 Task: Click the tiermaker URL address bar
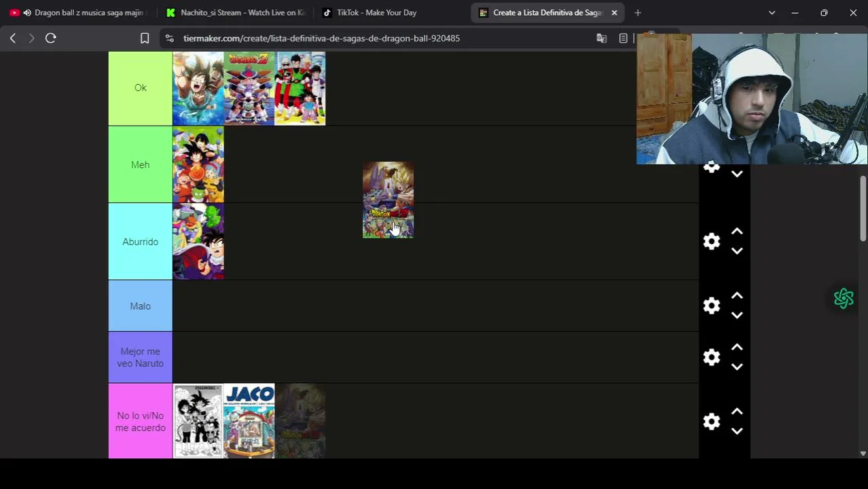pos(321,39)
